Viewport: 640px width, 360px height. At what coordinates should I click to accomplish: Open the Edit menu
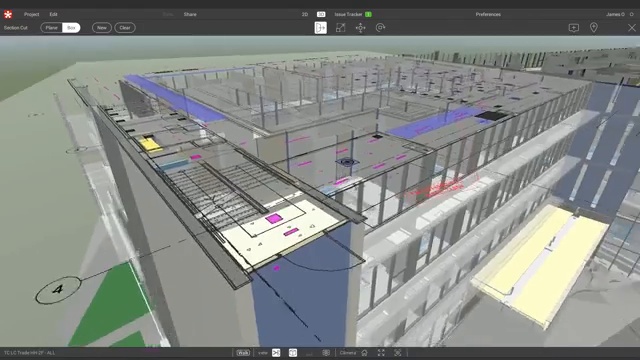coord(53,14)
